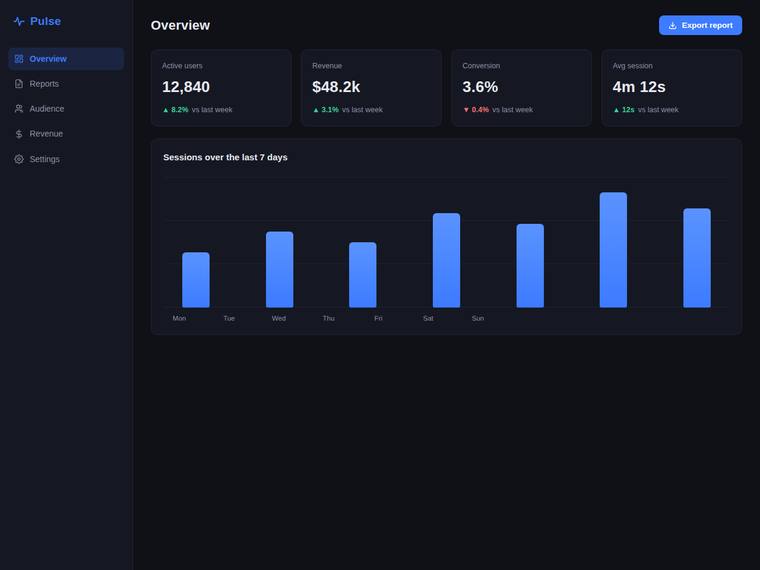Click the Overview page heading
Image resolution: width=760 pixels, height=570 pixels.
pos(180,25)
